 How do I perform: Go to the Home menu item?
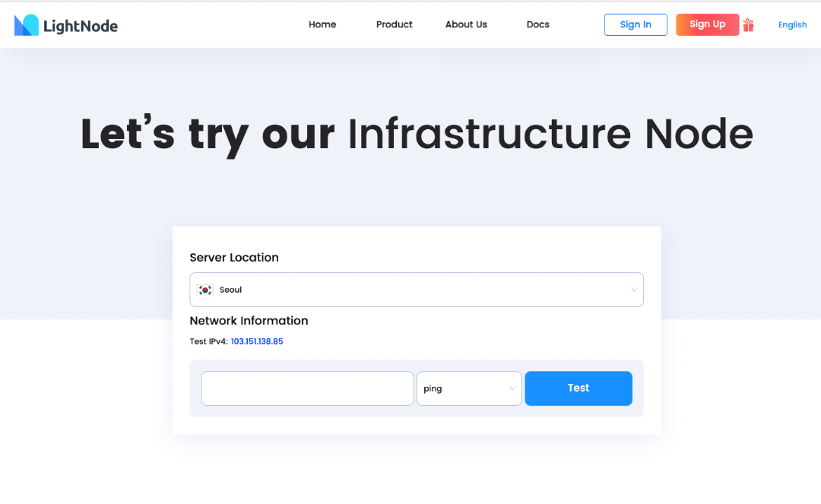(322, 24)
